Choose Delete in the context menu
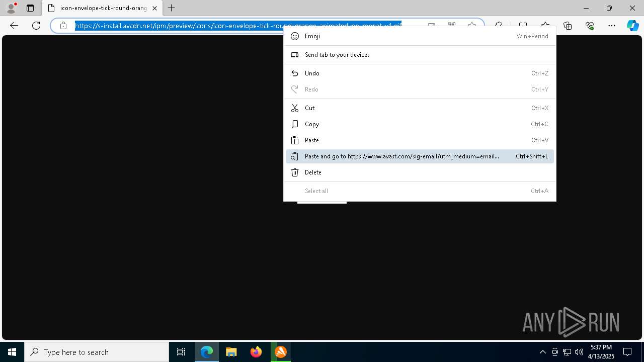 pyautogui.click(x=420, y=172)
